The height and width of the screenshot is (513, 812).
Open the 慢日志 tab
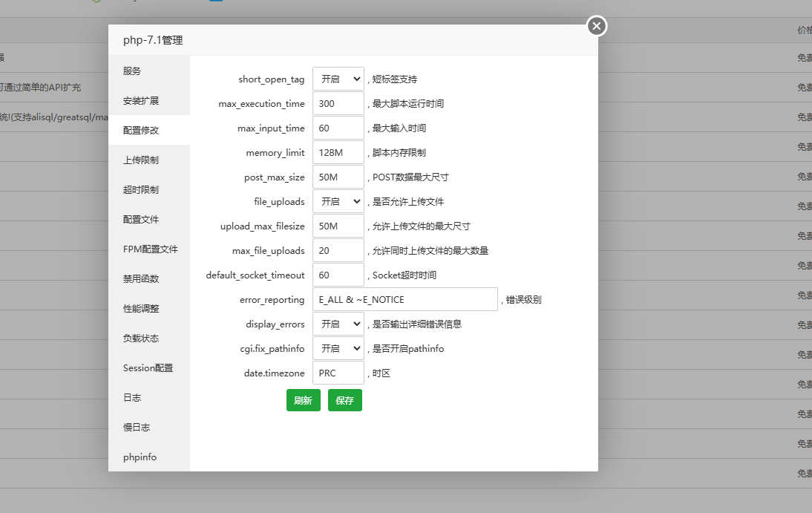point(149,428)
